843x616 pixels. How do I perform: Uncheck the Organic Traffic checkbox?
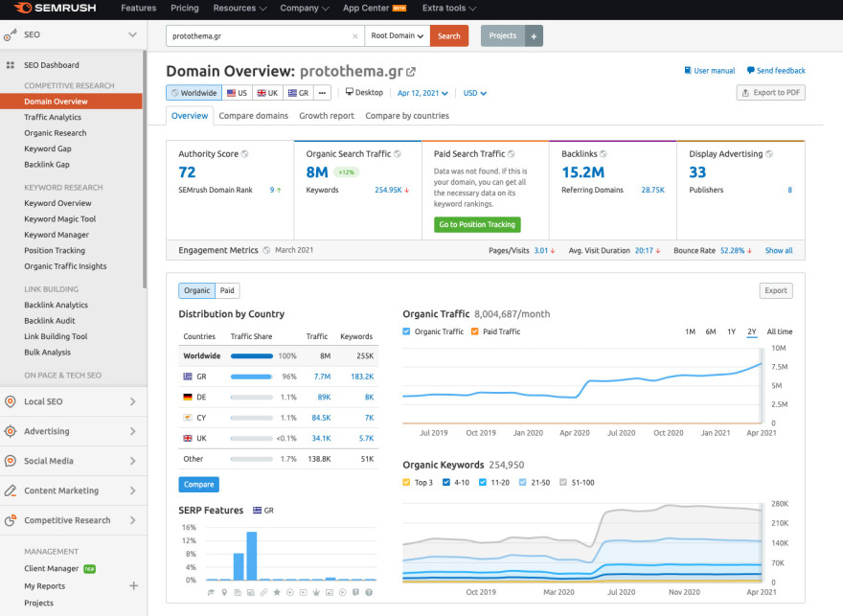point(407,331)
